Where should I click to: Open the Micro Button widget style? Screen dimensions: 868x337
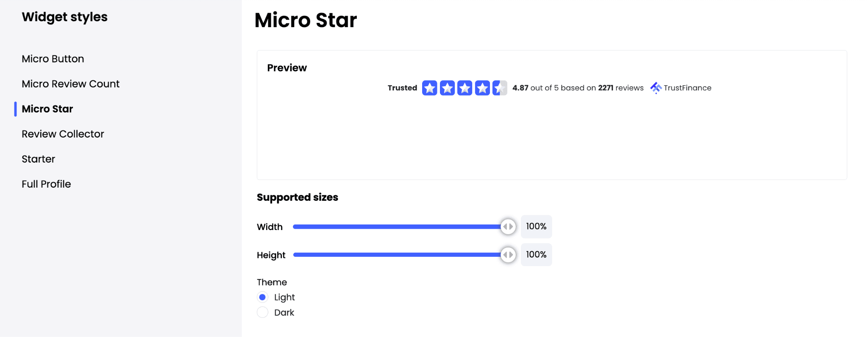(x=53, y=59)
